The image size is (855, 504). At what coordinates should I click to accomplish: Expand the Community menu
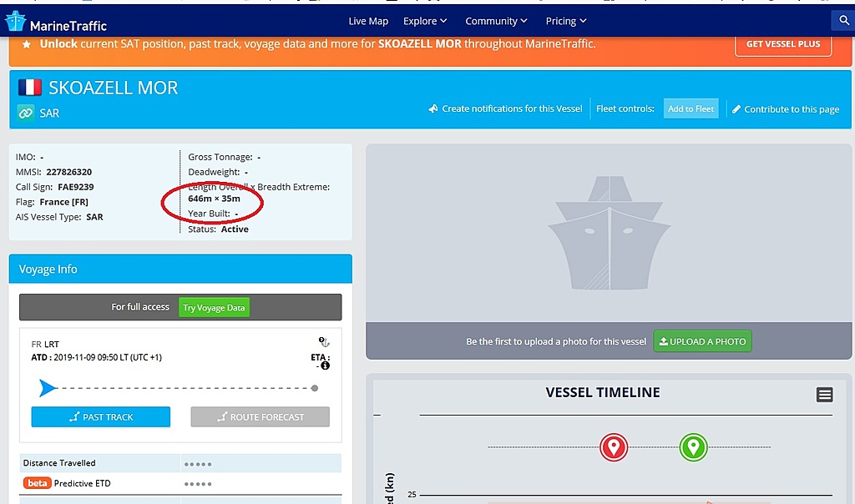[x=496, y=21]
